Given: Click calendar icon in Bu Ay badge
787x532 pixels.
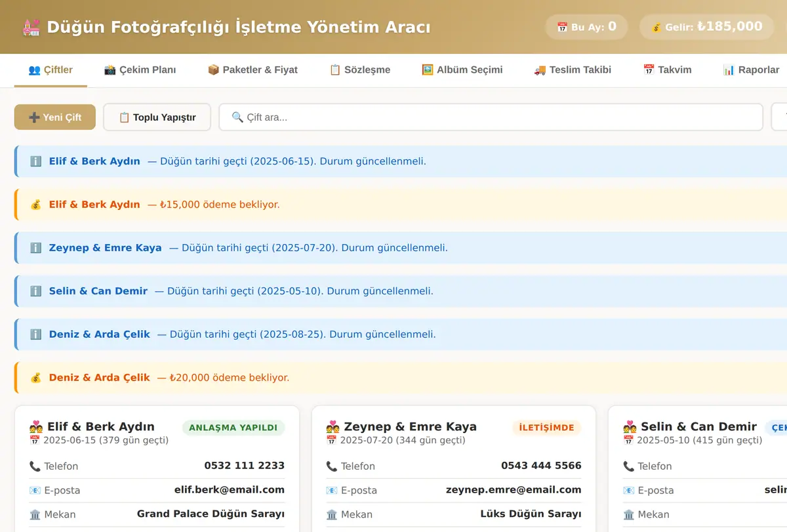Looking at the screenshot, I should point(562,28).
